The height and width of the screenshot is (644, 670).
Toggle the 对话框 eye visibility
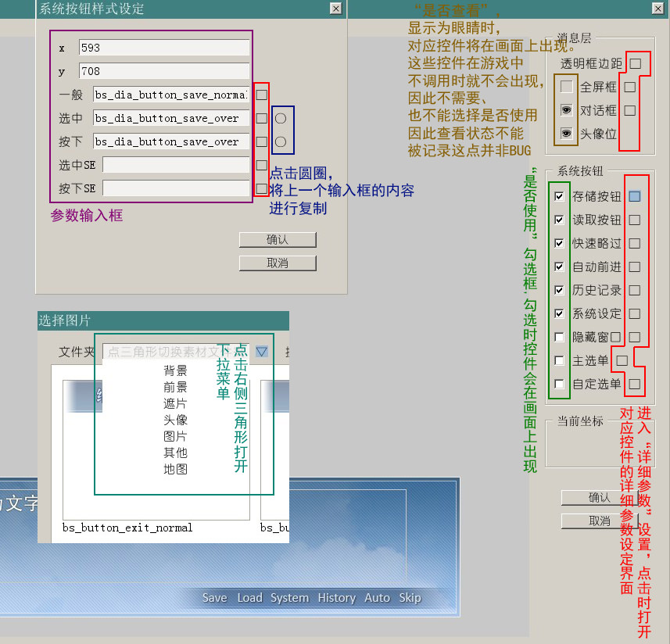click(567, 110)
